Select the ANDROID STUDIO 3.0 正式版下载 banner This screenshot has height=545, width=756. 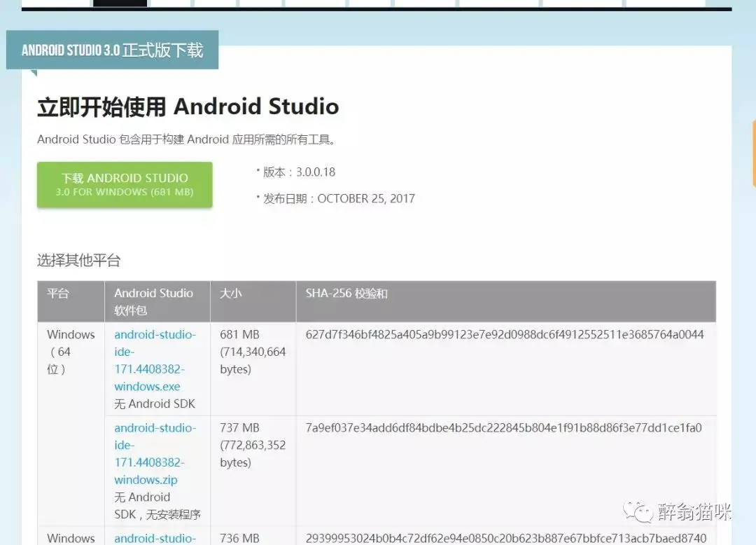(x=112, y=50)
